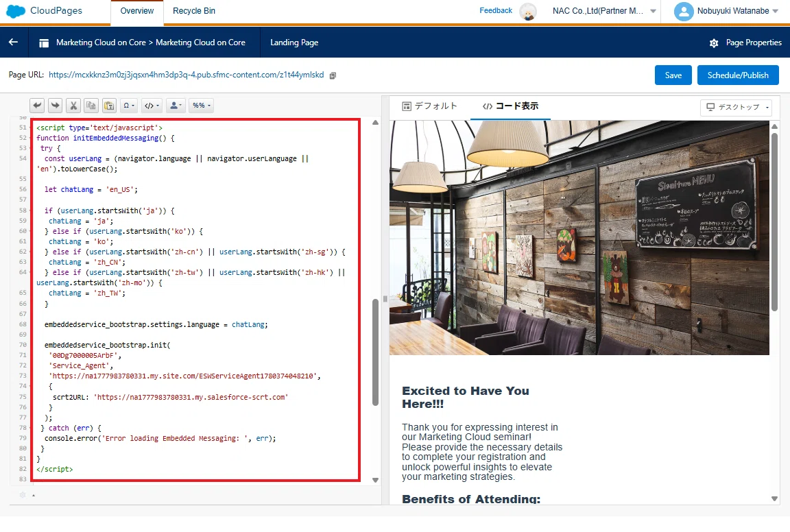Open the デスクトップ device dropdown
790x532 pixels.
coord(736,107)
